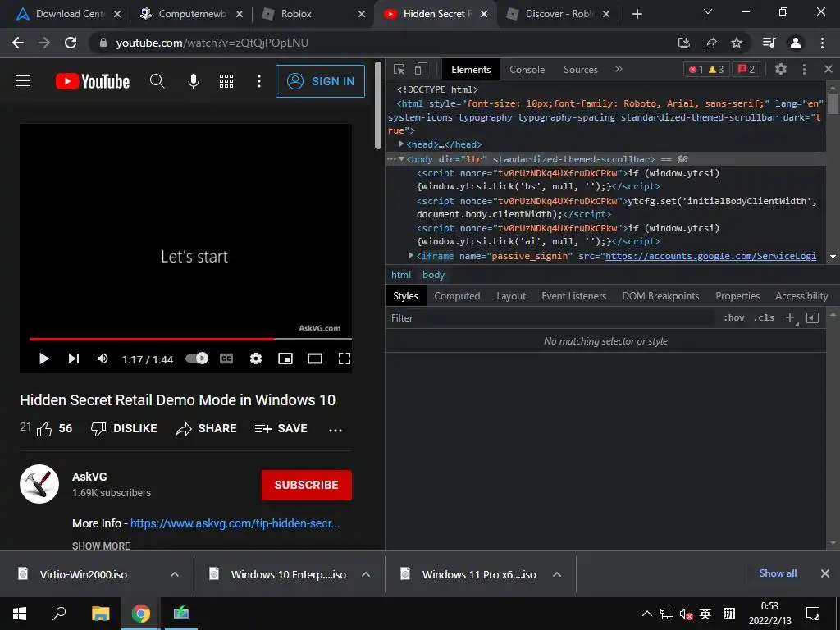Expand Windows 11 Pro iso download options
Screen dimensions: 840x630
[557, 574]
